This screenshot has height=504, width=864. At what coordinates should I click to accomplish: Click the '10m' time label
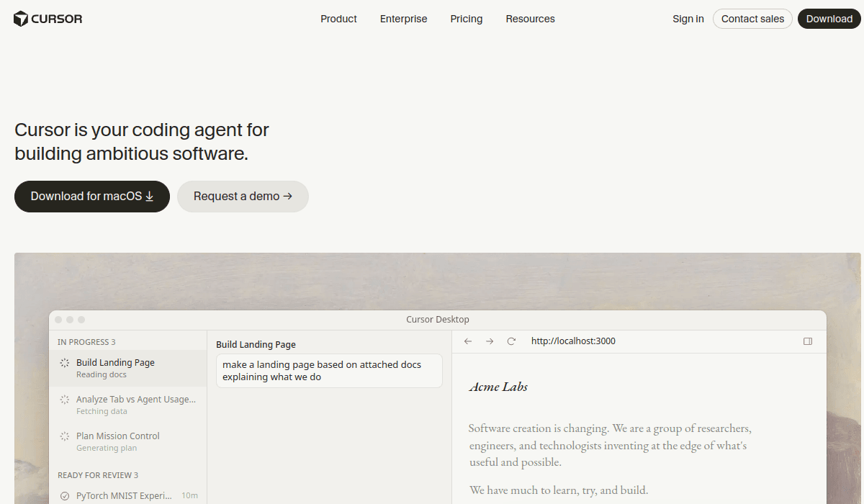(189, 496)
